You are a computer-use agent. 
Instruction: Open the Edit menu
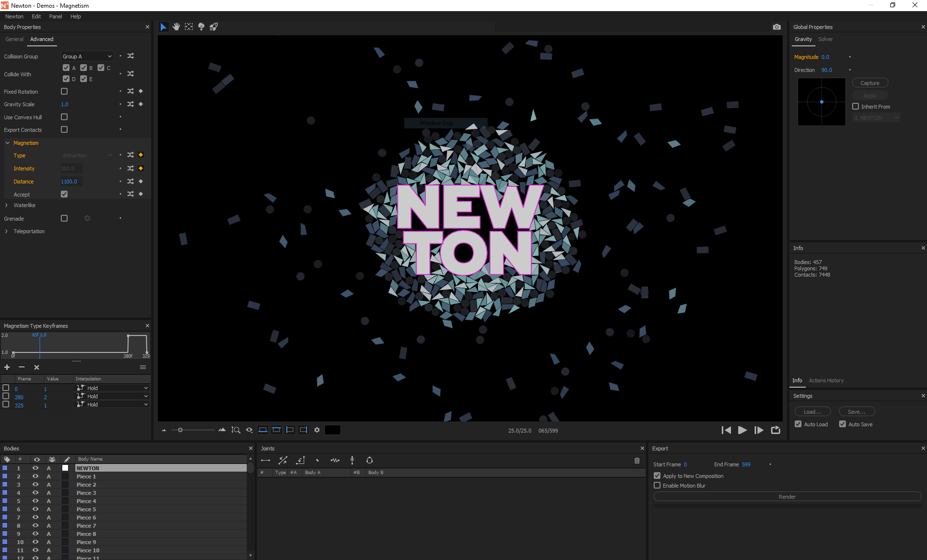pyautogui.click(x=36, y=16)
